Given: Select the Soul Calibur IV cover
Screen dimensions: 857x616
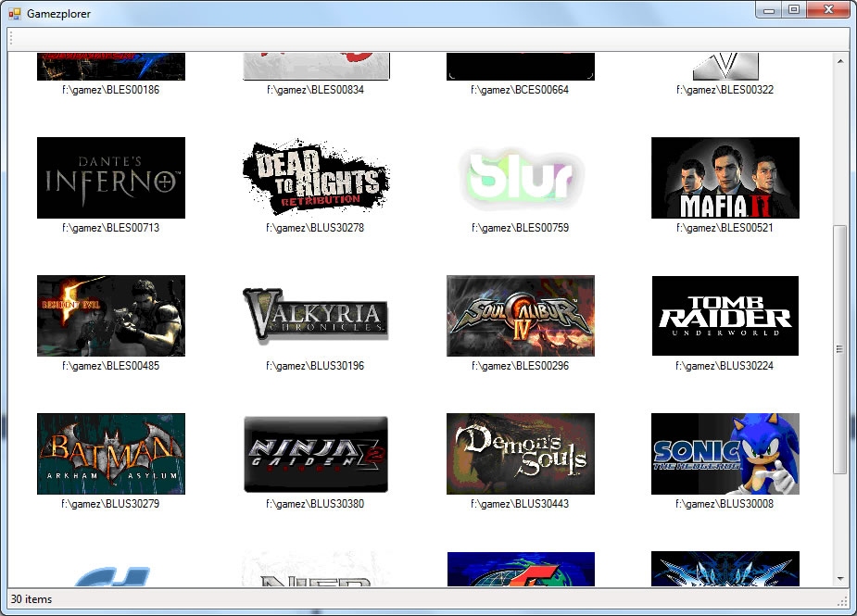Looking at the screenshot, I should [521, 316].
